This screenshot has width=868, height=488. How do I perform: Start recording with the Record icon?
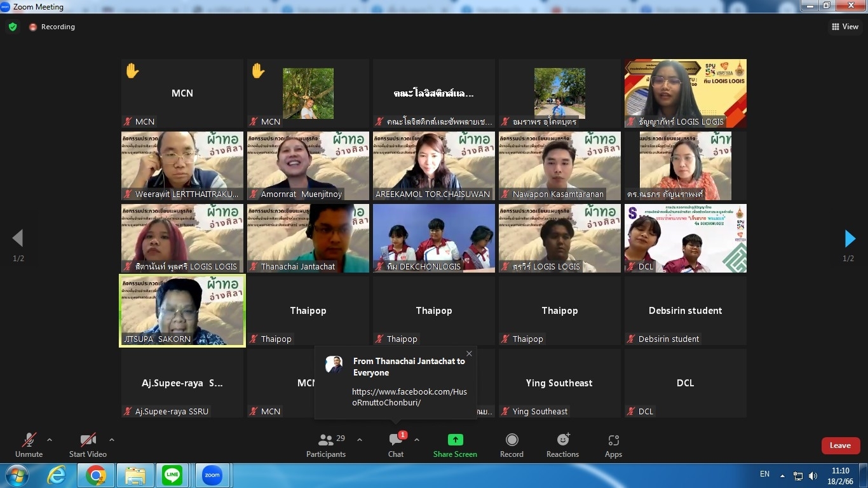pos(512,445)
